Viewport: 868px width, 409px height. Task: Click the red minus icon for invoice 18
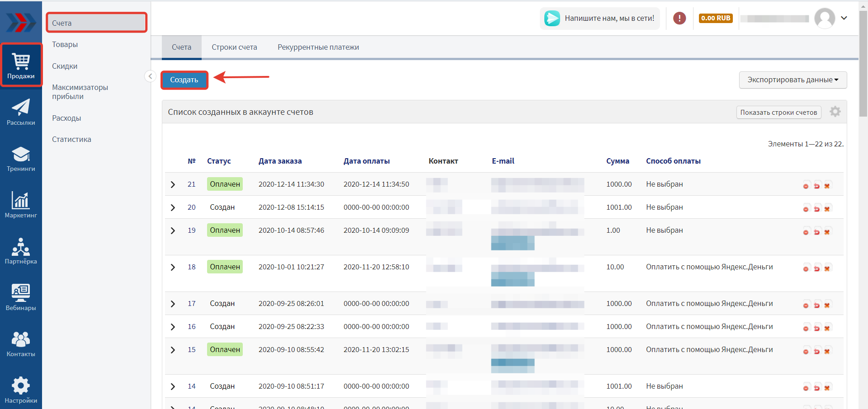tap(806, 268)
